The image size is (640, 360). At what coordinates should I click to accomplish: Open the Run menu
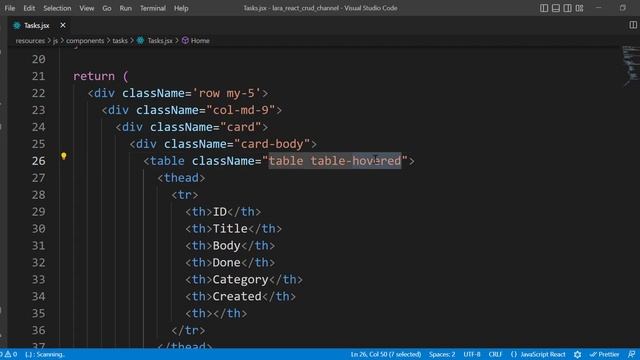point(126,8)
